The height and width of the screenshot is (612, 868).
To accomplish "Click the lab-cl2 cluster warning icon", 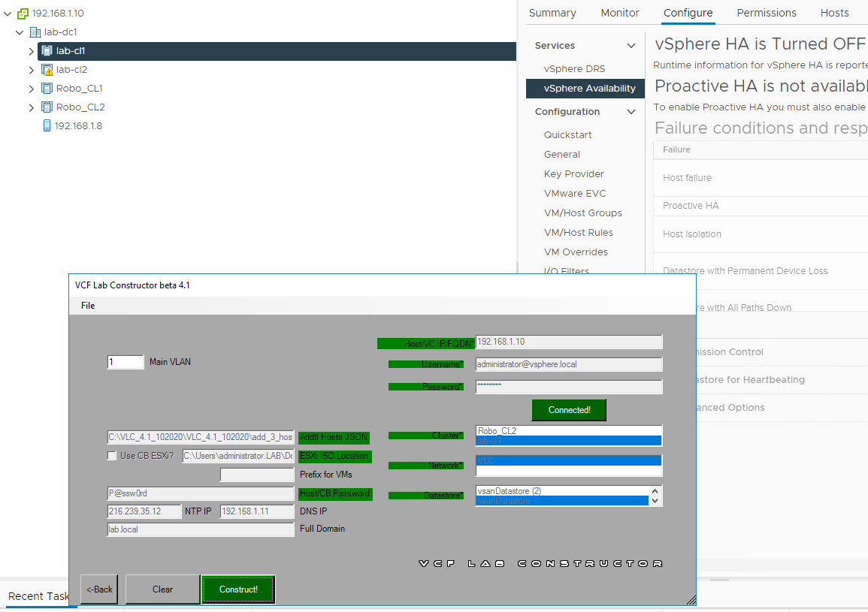I will click(47, 70).
